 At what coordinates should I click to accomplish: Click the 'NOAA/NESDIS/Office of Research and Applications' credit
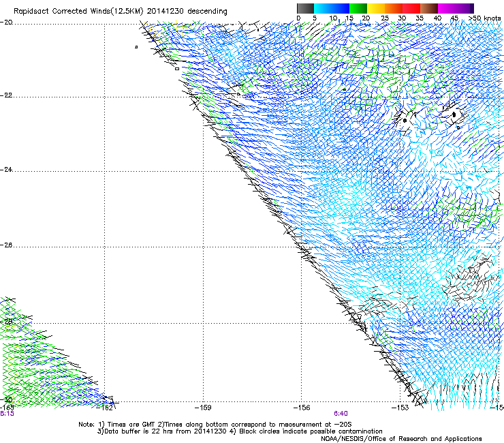pos(401,439)
